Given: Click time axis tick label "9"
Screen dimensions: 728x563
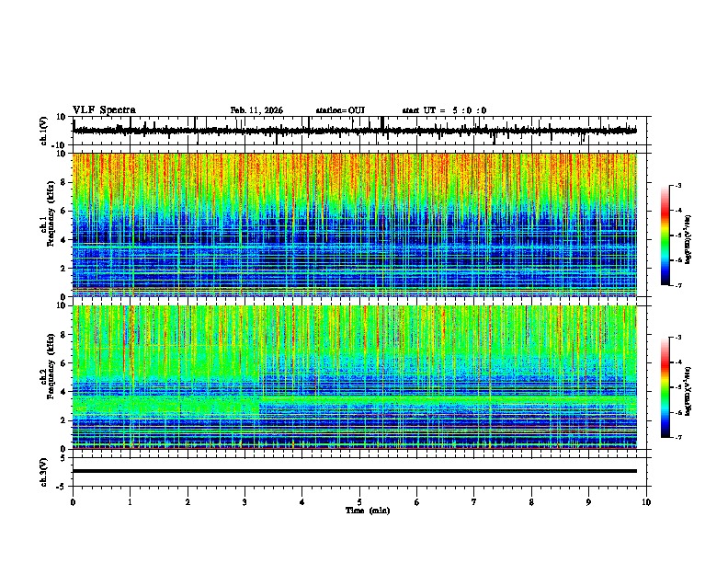Looking at the screenshot, I should (588, 502).
